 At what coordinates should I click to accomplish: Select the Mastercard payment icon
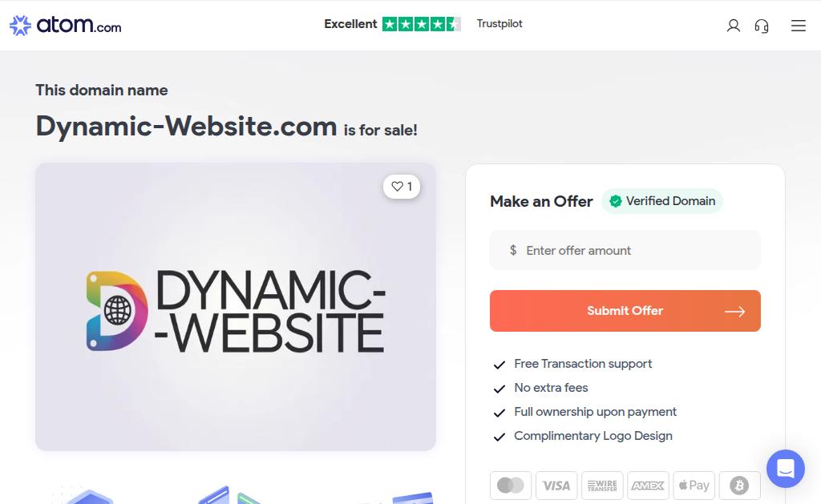pos(511,485)
